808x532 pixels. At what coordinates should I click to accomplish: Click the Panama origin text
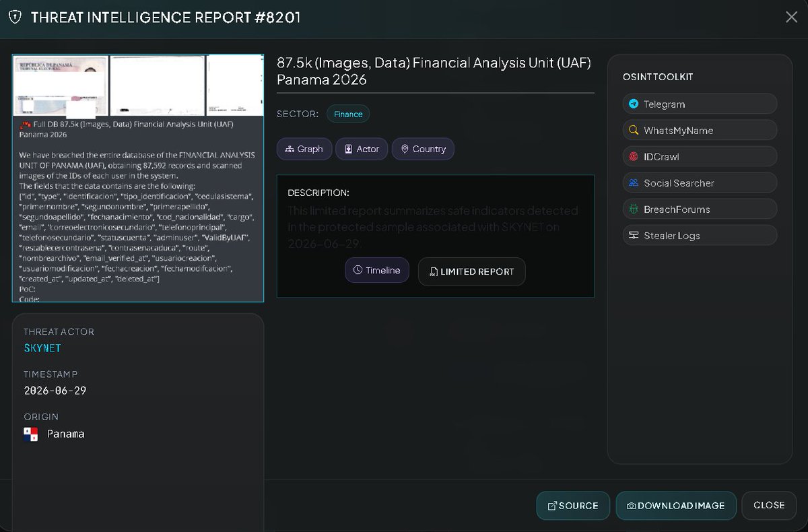click(x=66, y=434)
